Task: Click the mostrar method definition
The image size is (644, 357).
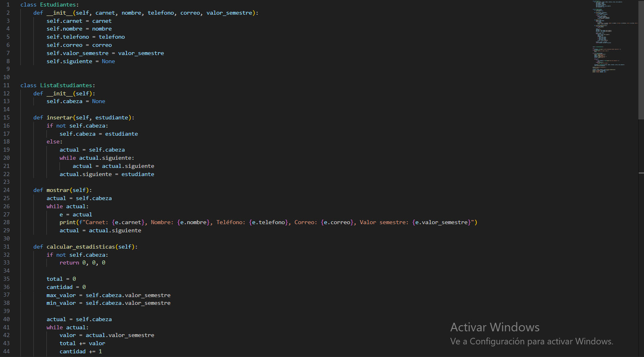Action: 63,190
